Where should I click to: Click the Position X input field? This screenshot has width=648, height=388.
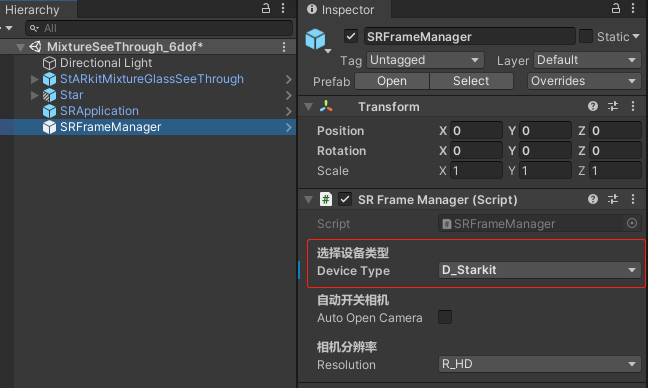click(x=476, y=131)
